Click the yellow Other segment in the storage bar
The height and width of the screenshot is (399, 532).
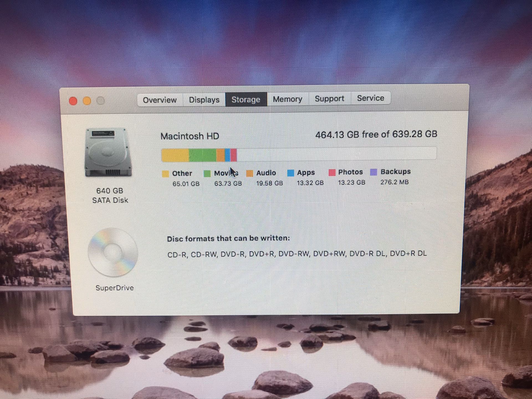pos(175,154)
